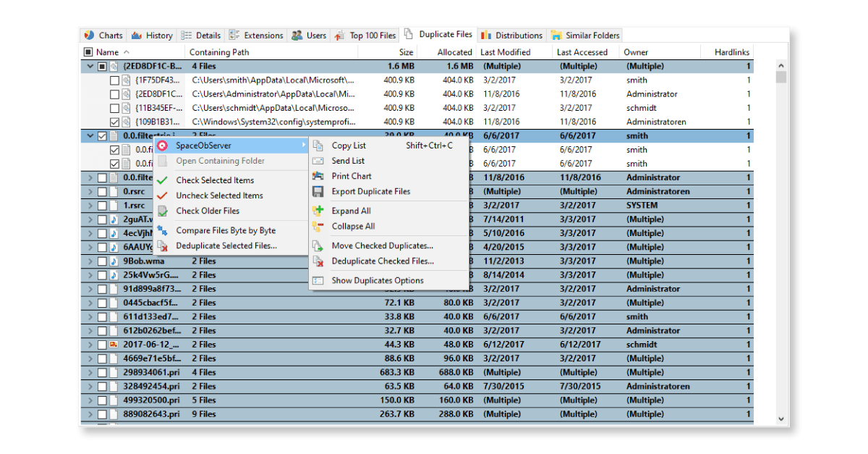
Task: Click the file icon of {109B1B31 row
Action: click(x=127, y=122)
